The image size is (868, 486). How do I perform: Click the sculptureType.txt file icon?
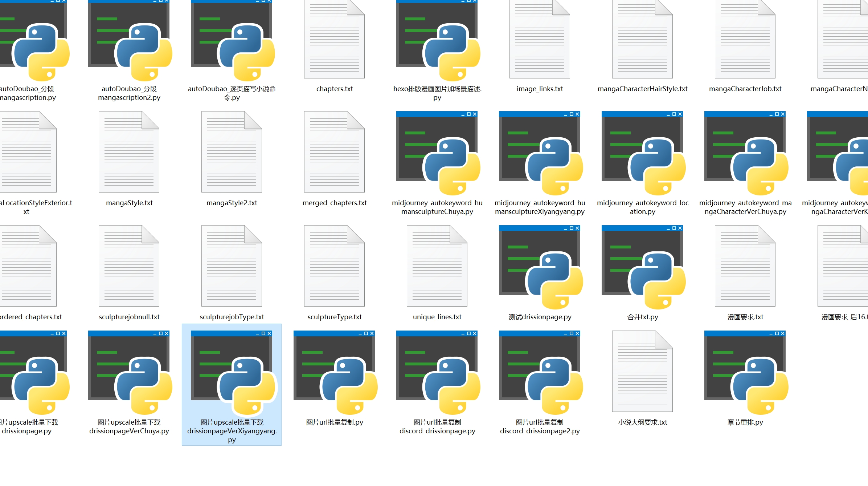[x=334, y=266]
